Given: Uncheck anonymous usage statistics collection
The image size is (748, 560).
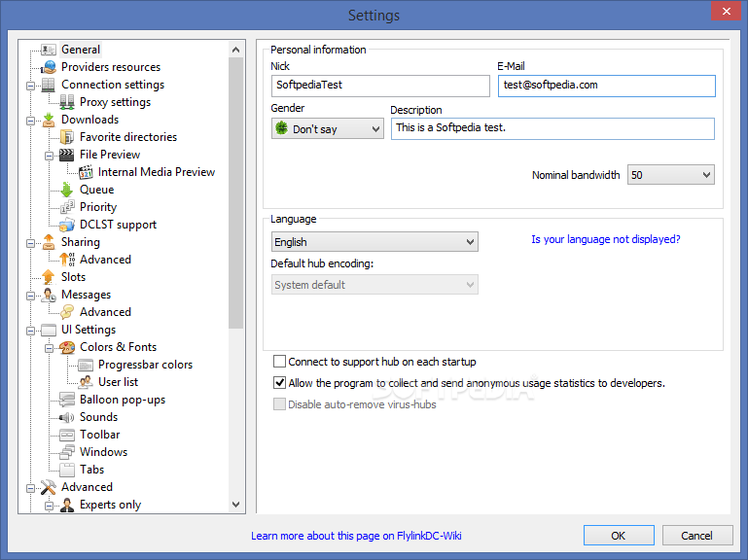Looking at the screenshot, I should 279,383.
